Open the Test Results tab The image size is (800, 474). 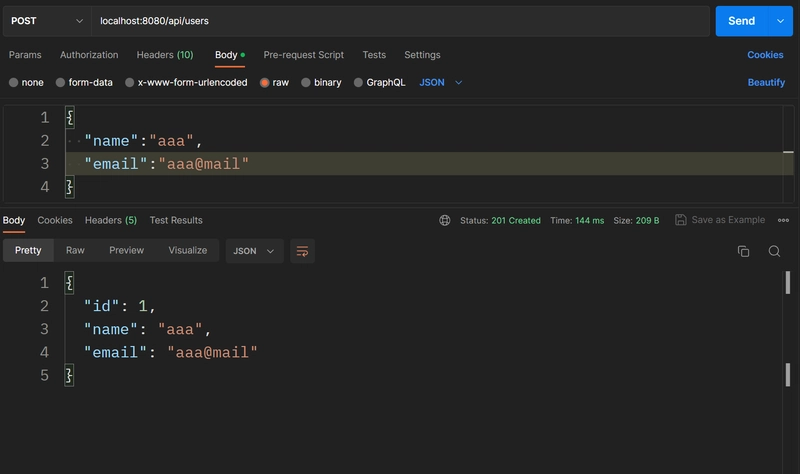click(x=176, y=220)
